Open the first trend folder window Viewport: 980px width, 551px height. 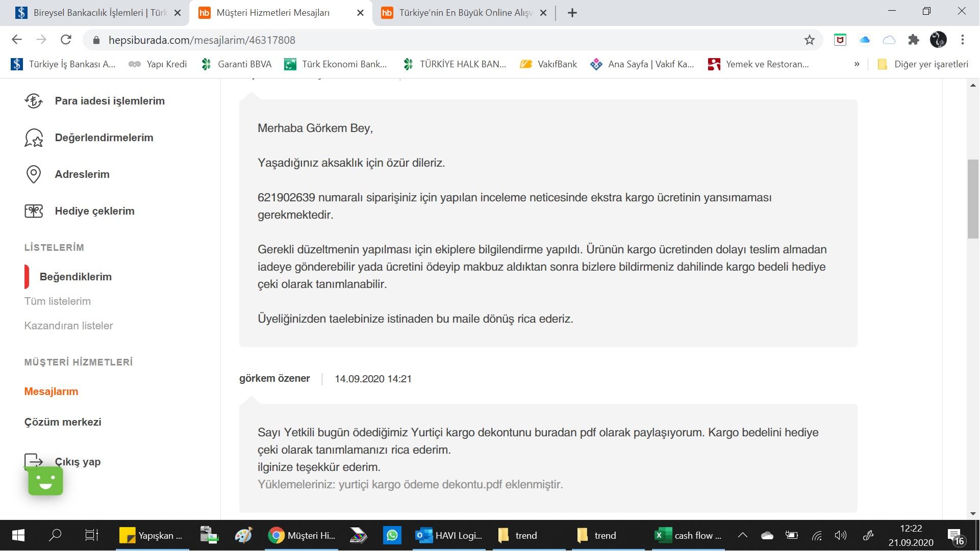pyautogui.click(x=529, y=535)
